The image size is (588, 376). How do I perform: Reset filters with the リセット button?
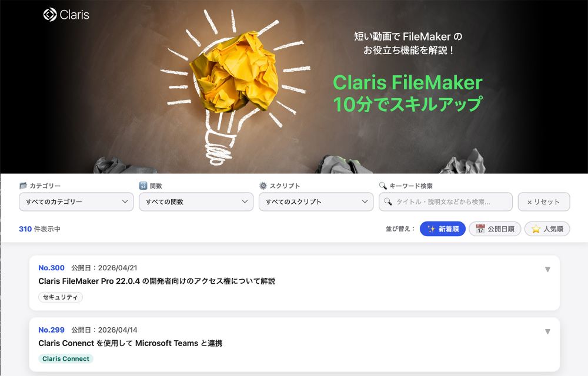(x=544, y=202)
